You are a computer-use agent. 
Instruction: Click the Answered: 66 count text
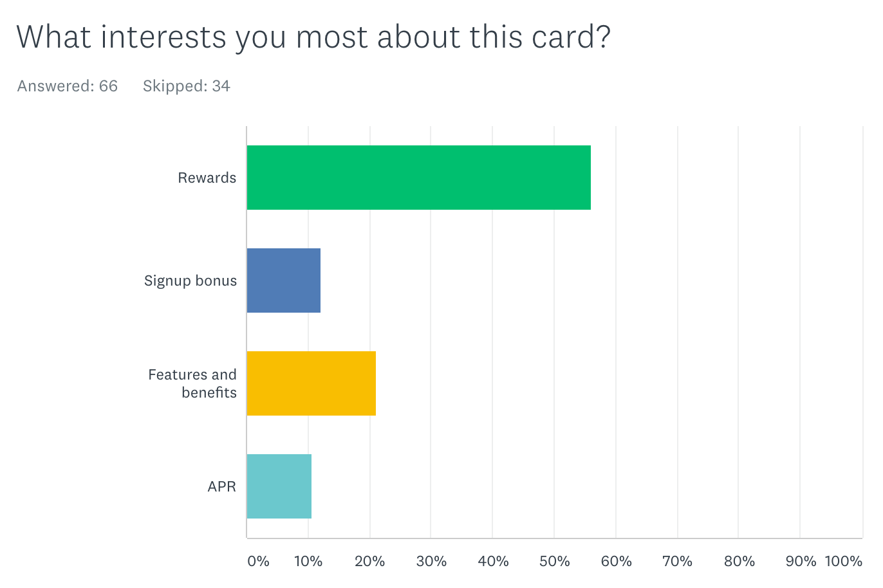[68, 86]
